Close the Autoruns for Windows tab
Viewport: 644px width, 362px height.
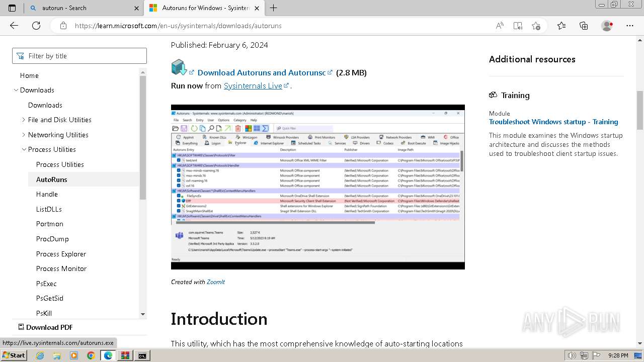pos(257,8)
